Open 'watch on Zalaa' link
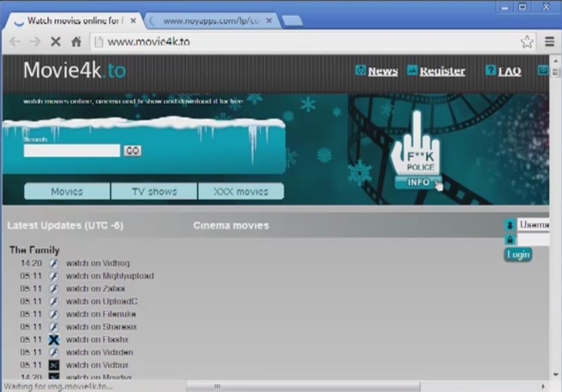Screen dimensions: 562x392 coord(96,288)
